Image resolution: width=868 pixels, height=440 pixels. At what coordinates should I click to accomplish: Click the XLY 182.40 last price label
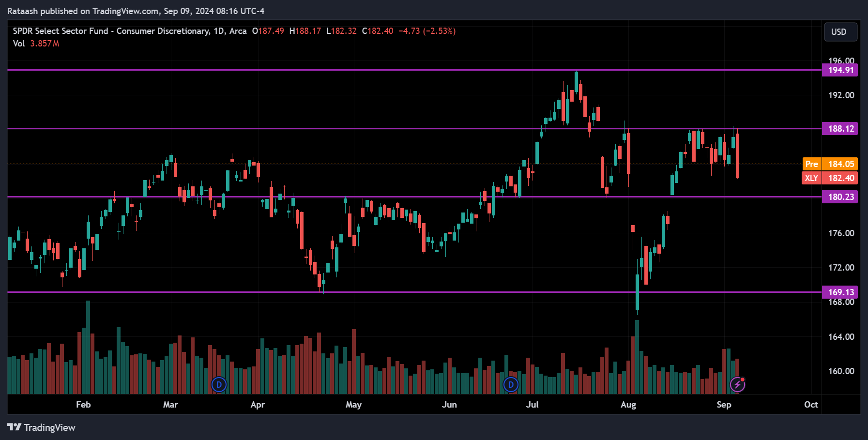coord(830,178)
